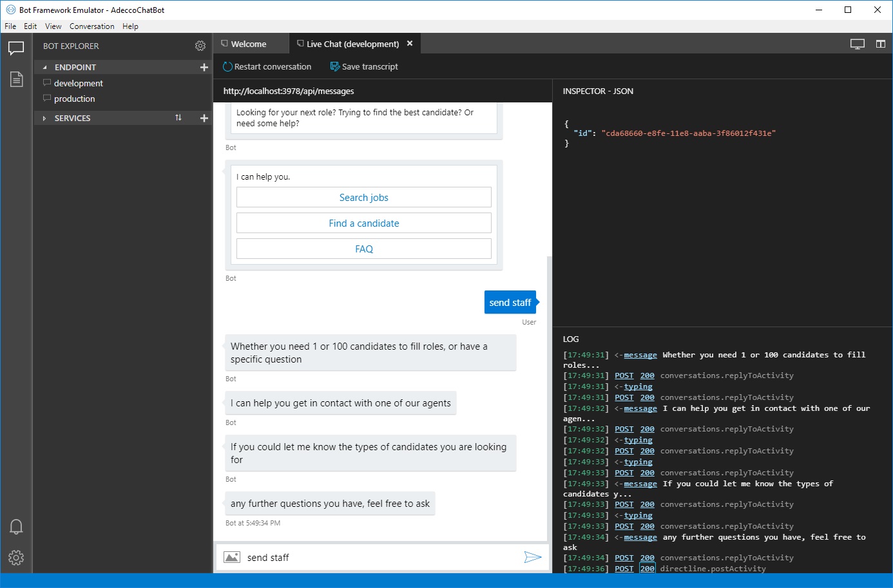Attach an image using the picture icon

[x=232, y=556]
